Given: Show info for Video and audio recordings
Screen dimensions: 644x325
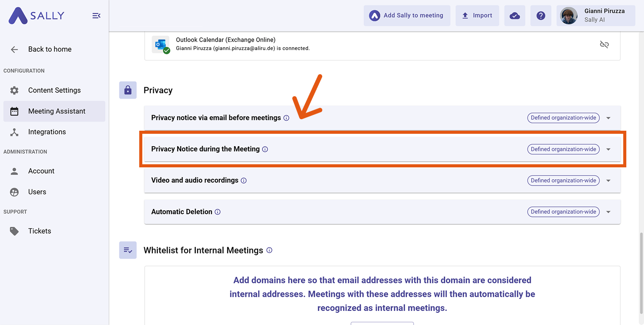Looking at the screenshot, I should point(244,180).
